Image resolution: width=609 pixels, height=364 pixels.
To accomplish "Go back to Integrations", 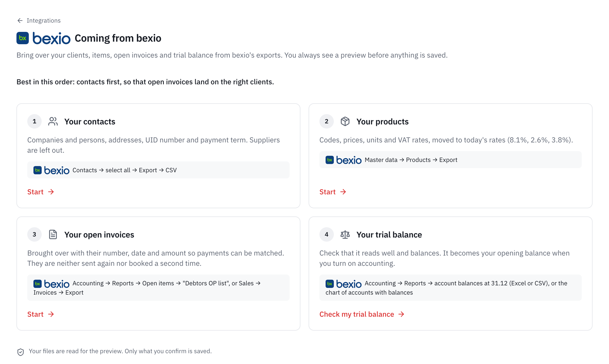I will 39,21.
